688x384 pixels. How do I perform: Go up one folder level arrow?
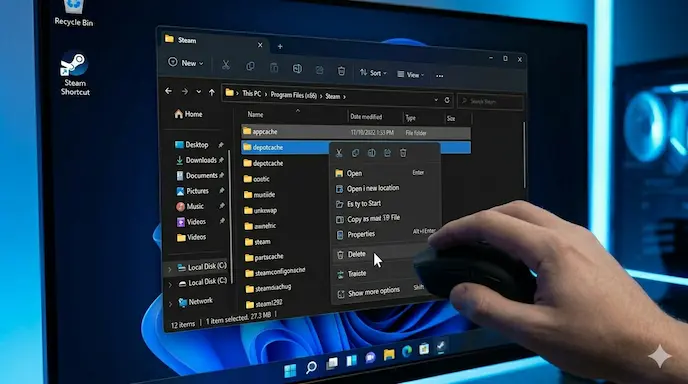(212, 92)
